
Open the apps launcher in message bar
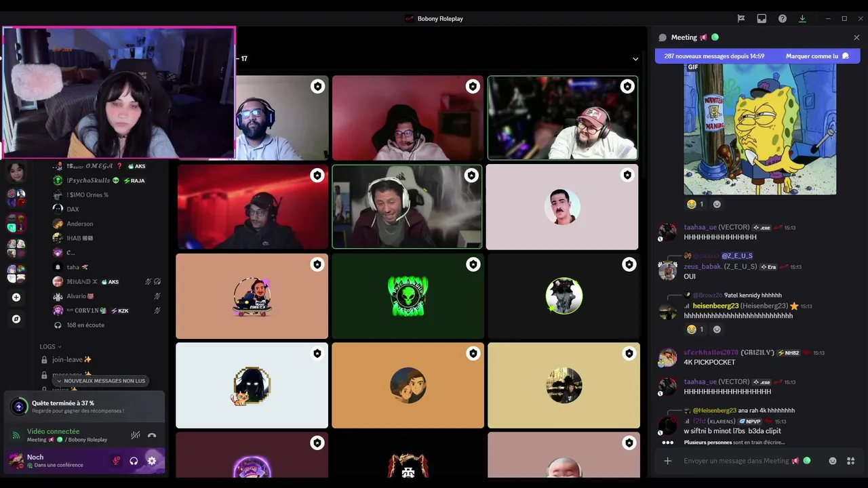point(850,461)
